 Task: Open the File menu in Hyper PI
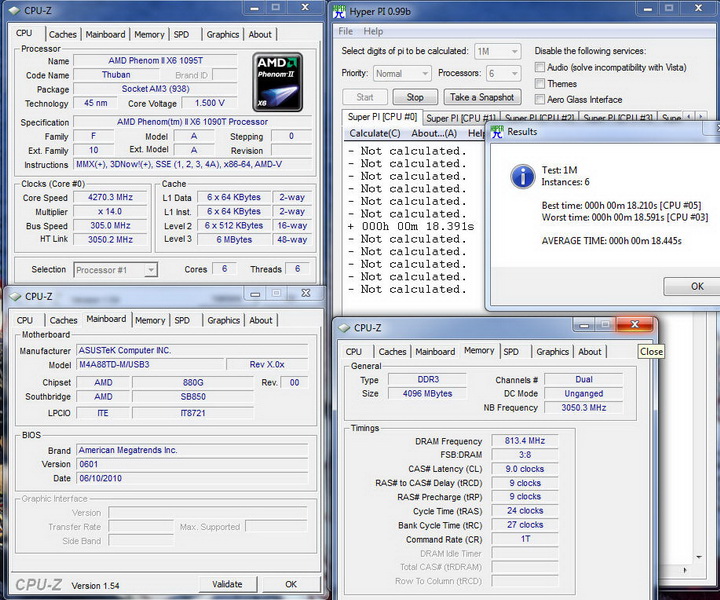tap(345, 31)
